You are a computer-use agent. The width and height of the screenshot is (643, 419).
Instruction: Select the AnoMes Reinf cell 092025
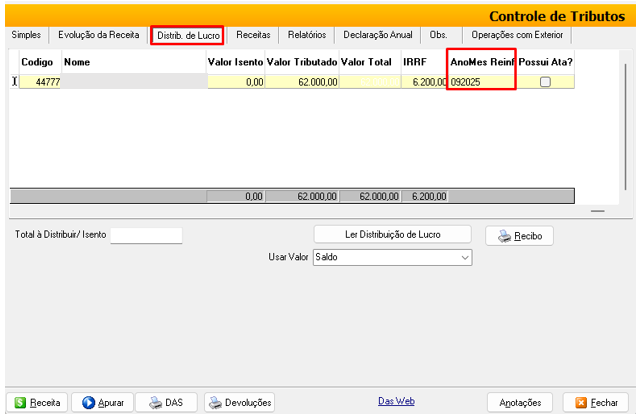click(x=481, y=82)
